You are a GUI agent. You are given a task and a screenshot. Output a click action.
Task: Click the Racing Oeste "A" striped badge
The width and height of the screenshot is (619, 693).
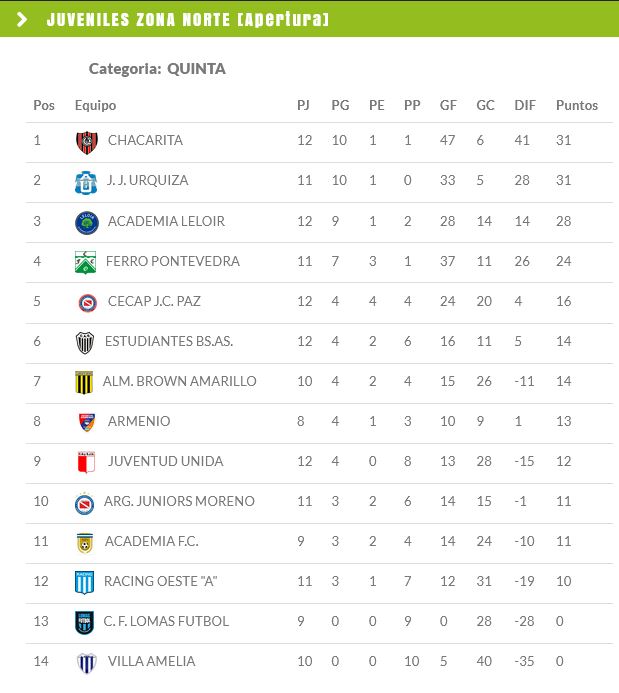pos(87,582)
